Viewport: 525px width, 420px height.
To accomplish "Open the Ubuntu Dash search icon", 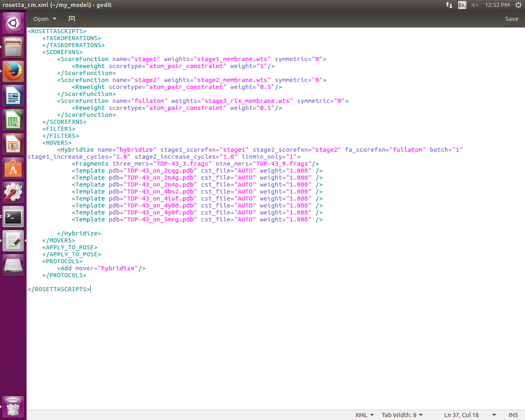I will pyautogui.click(x=13, y=23).
